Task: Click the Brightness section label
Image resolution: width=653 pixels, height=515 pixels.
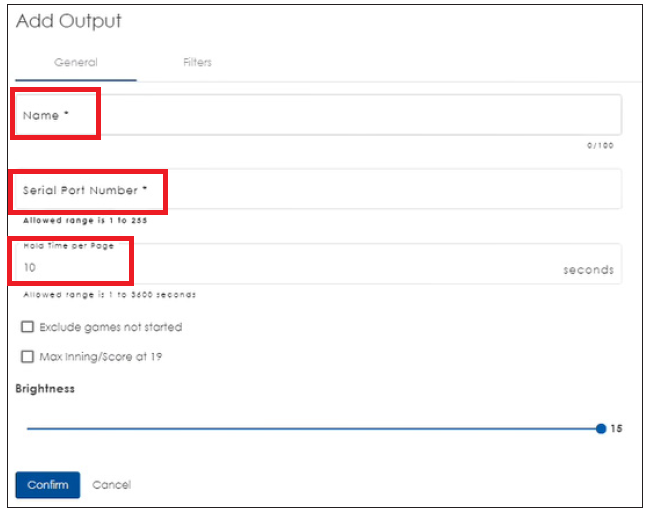Action: [x=45, y=388]
